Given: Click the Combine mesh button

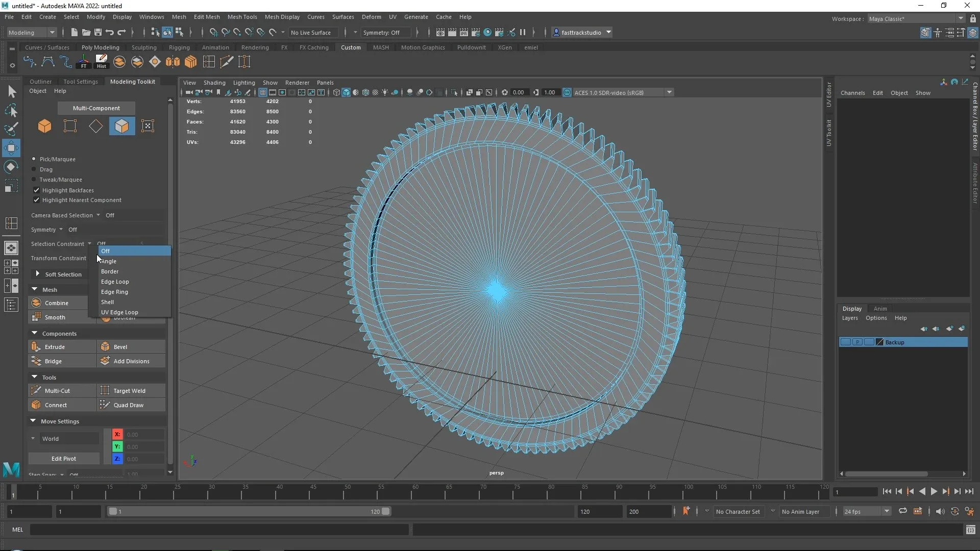Looking at the screenshot, I should click(57, 303).
